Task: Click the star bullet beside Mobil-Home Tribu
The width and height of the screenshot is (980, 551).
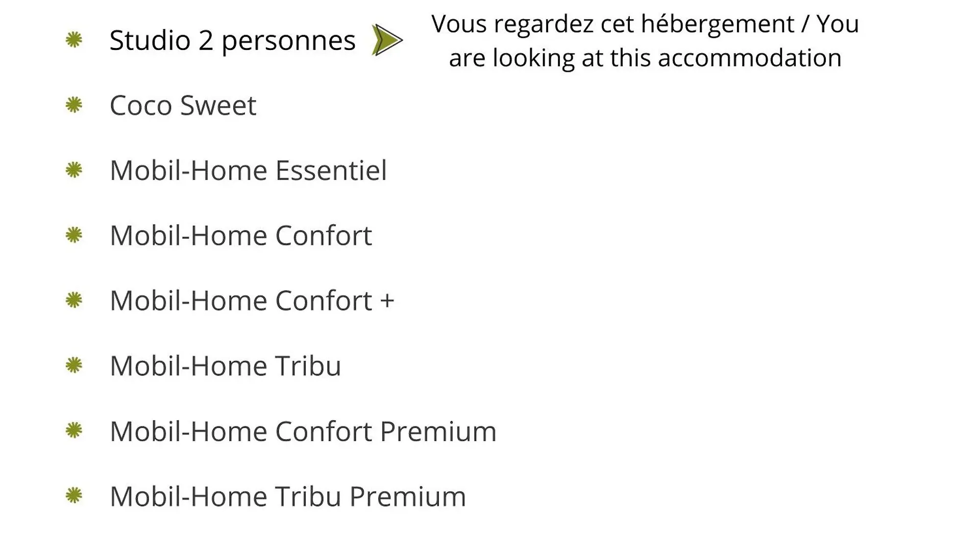Action: [x=74, y=365]
